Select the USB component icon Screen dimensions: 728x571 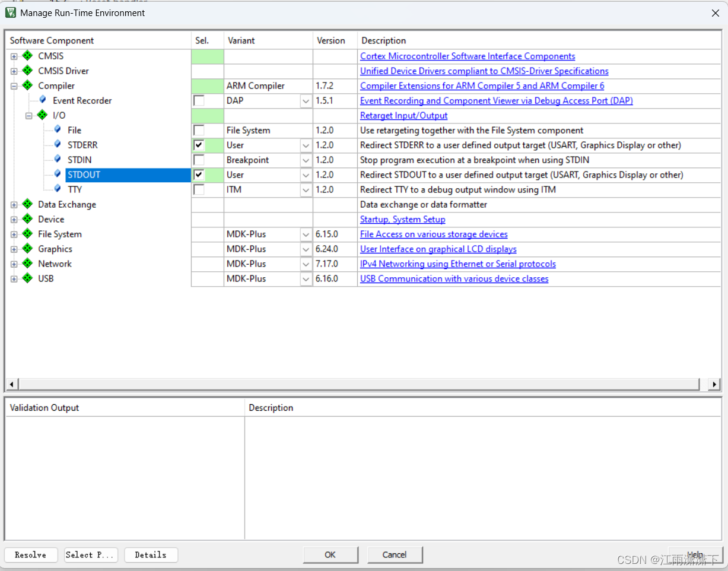coord(27,278)
